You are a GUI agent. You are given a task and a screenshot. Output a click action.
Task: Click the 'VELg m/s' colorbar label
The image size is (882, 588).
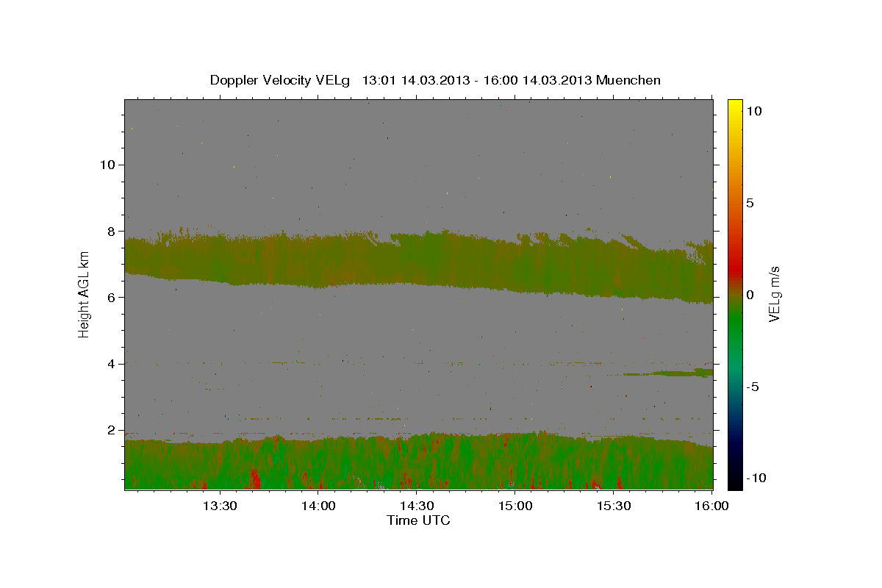[774, 294]
